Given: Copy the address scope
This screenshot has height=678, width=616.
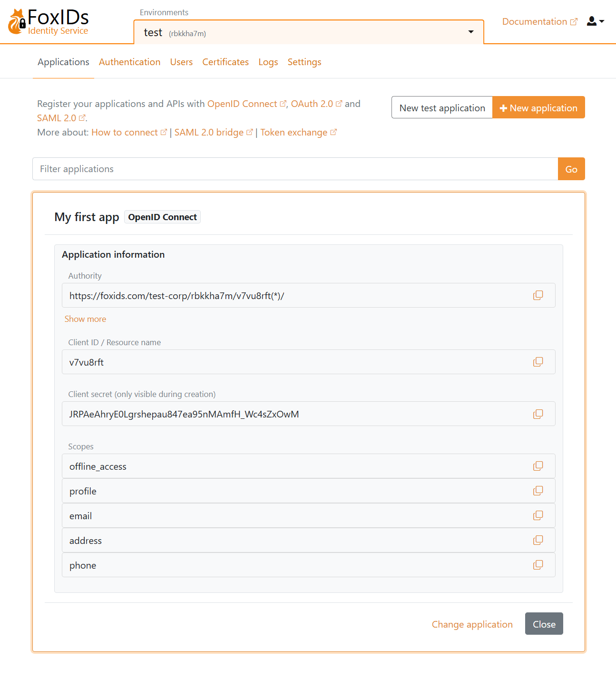Looking at the screenshot, I should point(538,540).
